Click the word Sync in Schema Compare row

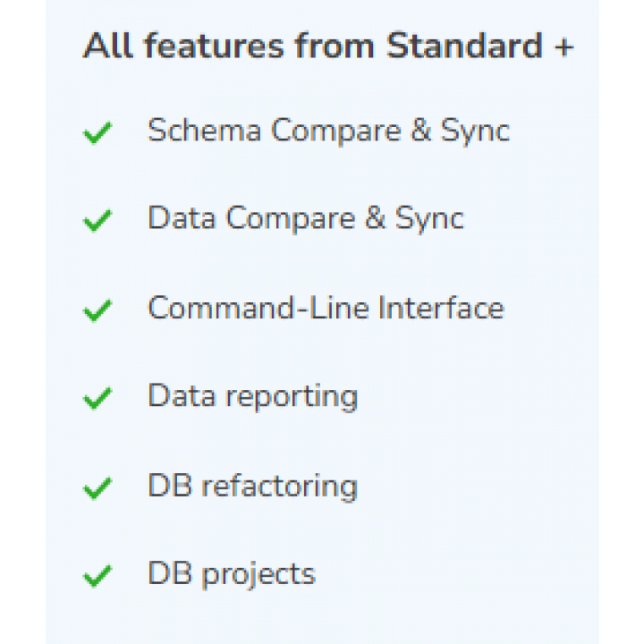tap(475, 131)
